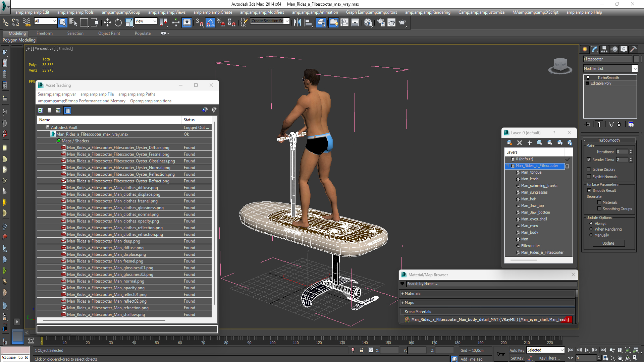
Task: Click the Iterations spinner up arrow
Action: pos(631,150)
